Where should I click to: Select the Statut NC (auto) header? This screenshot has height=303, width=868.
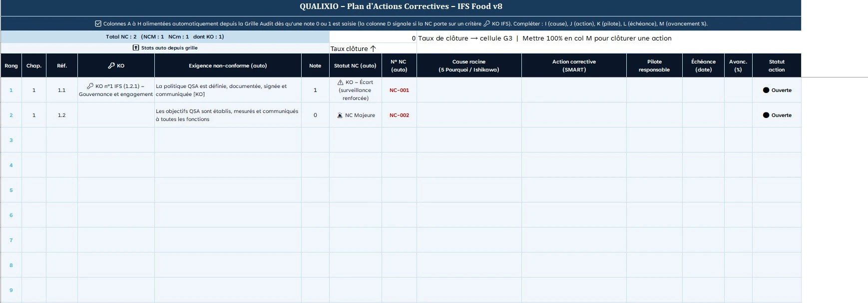(x=356, y=65)
